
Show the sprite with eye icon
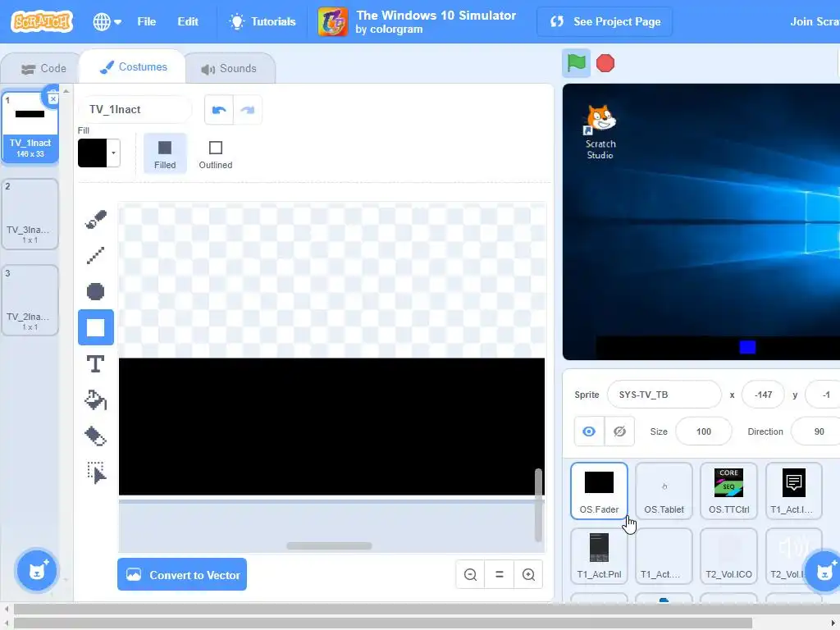[x=589, y=431]
